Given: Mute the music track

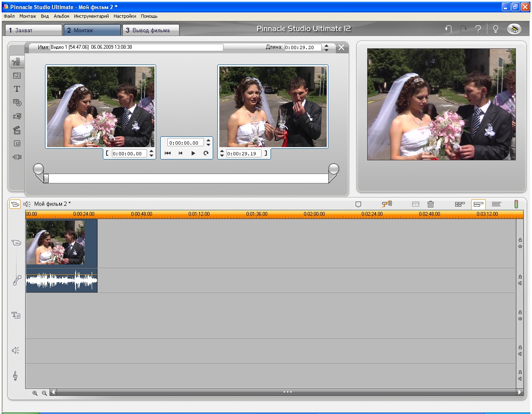Looking at the screenshot, I should click(520, 379).
